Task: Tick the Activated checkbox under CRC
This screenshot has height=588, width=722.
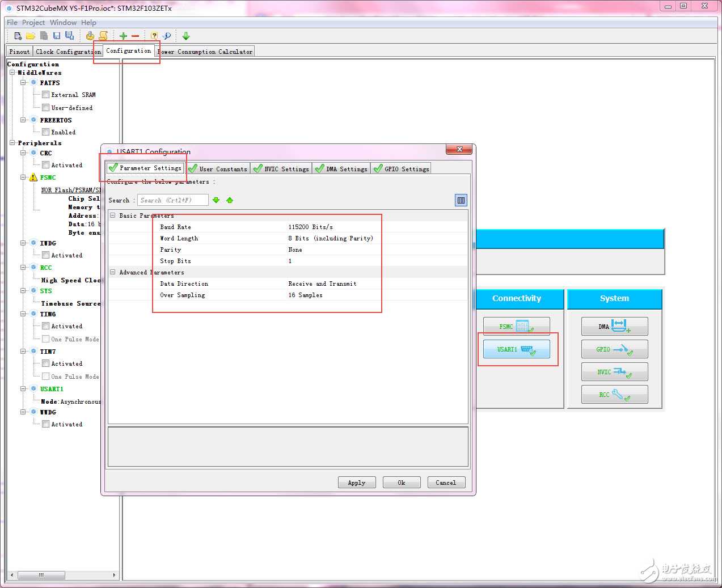Action: click(45, 165)
